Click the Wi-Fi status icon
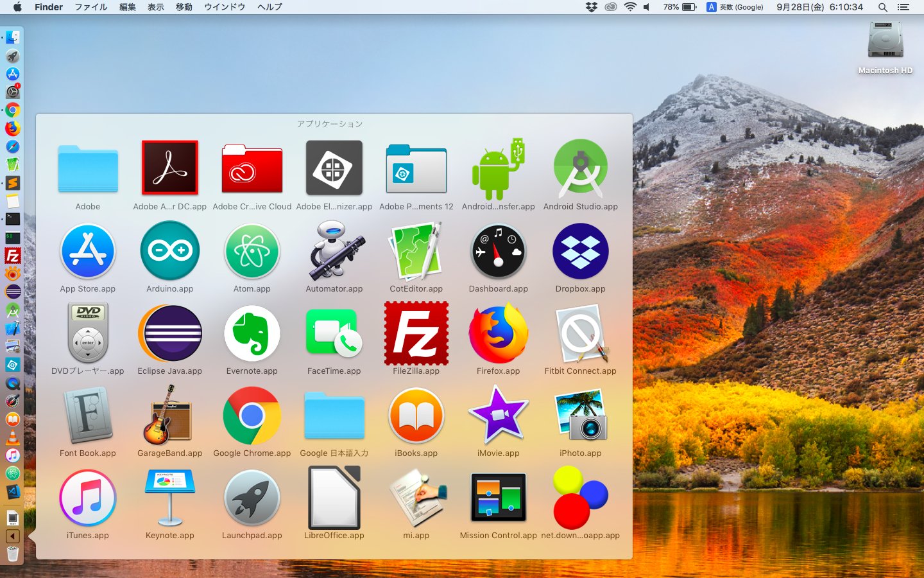 [630, 7]
